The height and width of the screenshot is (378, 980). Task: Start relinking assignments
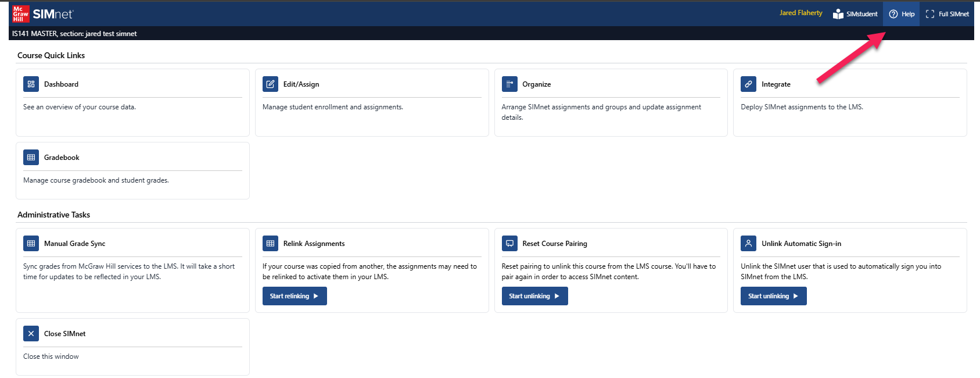pyautogui.click(x=295, y=296)
